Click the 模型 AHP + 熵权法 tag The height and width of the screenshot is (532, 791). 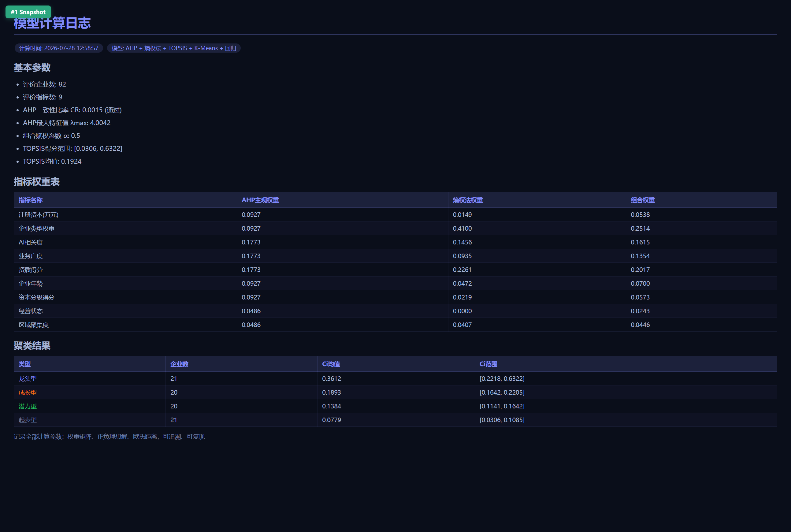tap(174, 48)
